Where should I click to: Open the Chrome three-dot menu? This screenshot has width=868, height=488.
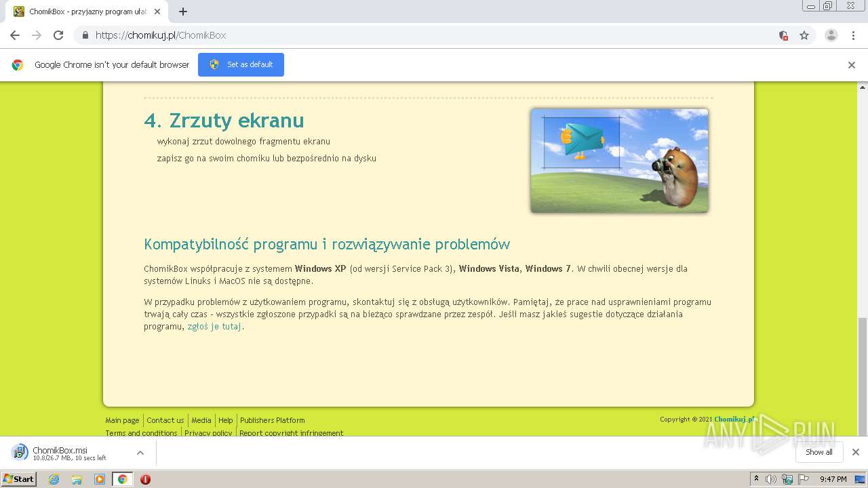pyautogui.click(x=853, y=35)
